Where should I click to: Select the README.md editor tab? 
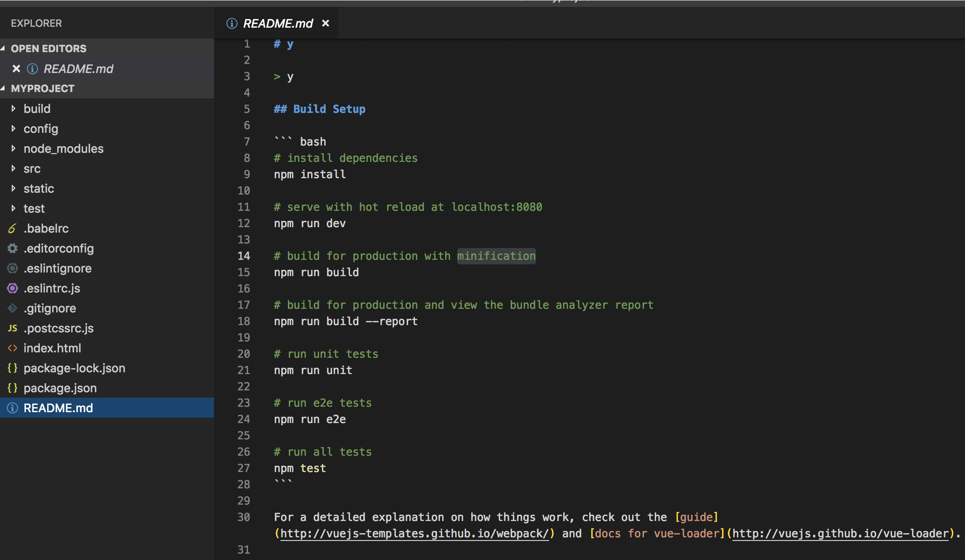coord(278,23)
